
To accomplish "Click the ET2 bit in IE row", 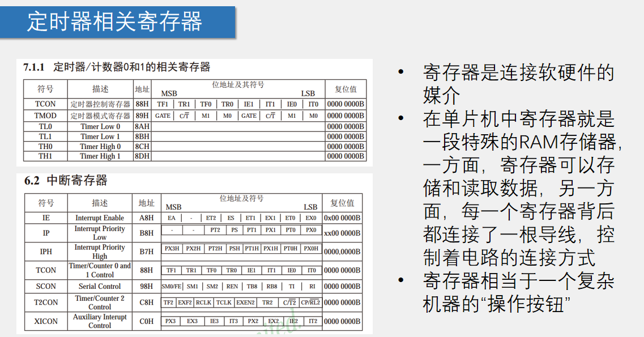I will tap(211, 218).
